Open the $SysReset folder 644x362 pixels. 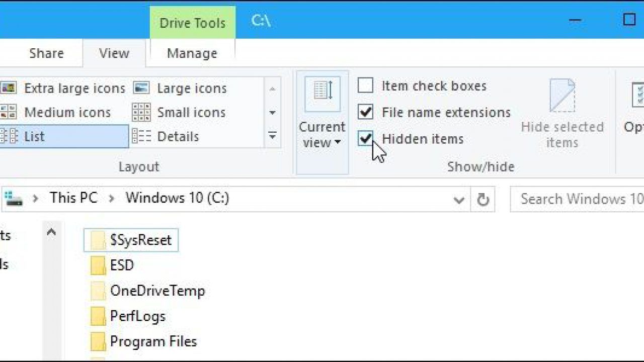(131, 240)
